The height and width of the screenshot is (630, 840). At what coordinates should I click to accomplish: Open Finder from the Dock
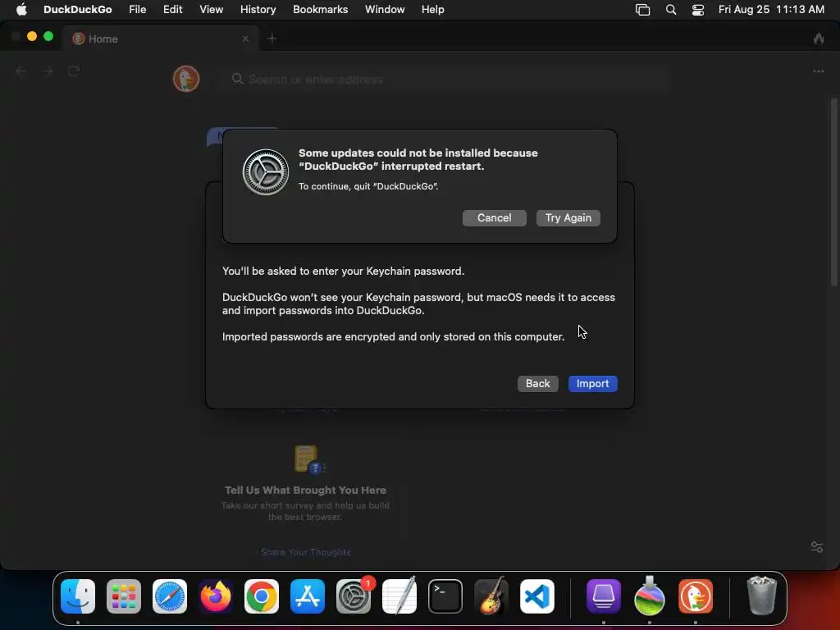[78, 596]
